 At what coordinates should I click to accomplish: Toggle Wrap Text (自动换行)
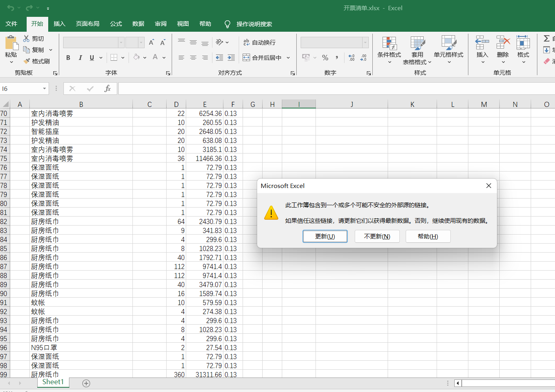259,42
